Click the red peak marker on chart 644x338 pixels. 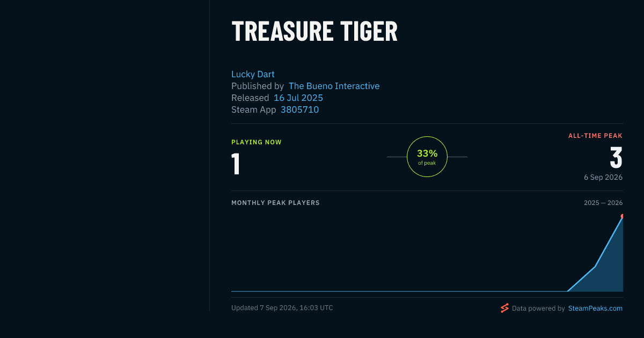621,216
